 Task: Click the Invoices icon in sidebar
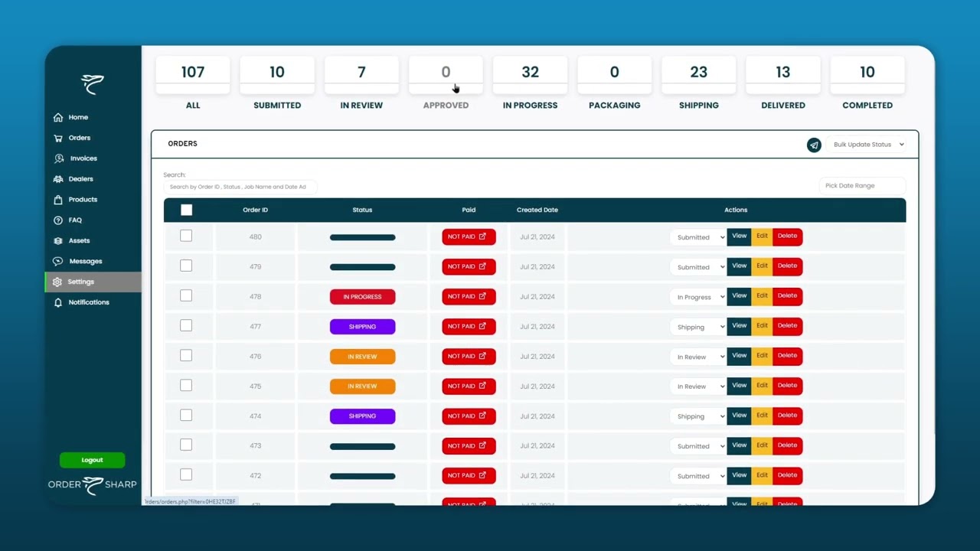pyautogui.click(x=59, y=158)
